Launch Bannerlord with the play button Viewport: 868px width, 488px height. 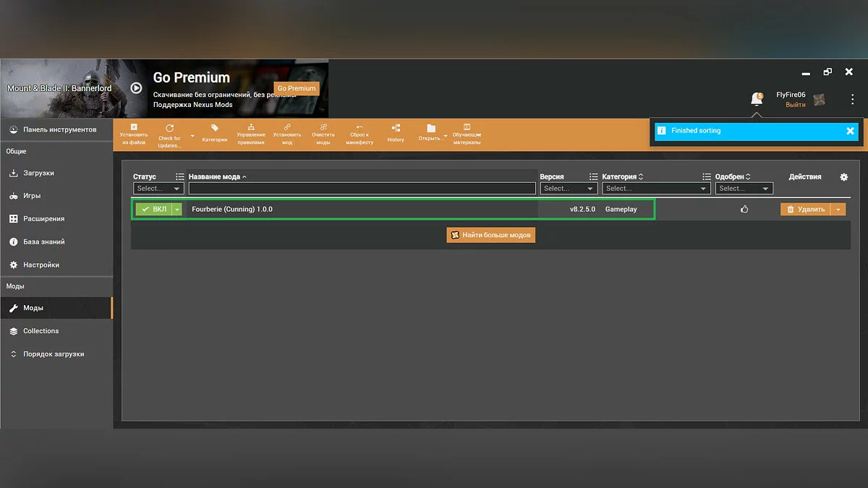click(x=136, y=87)
